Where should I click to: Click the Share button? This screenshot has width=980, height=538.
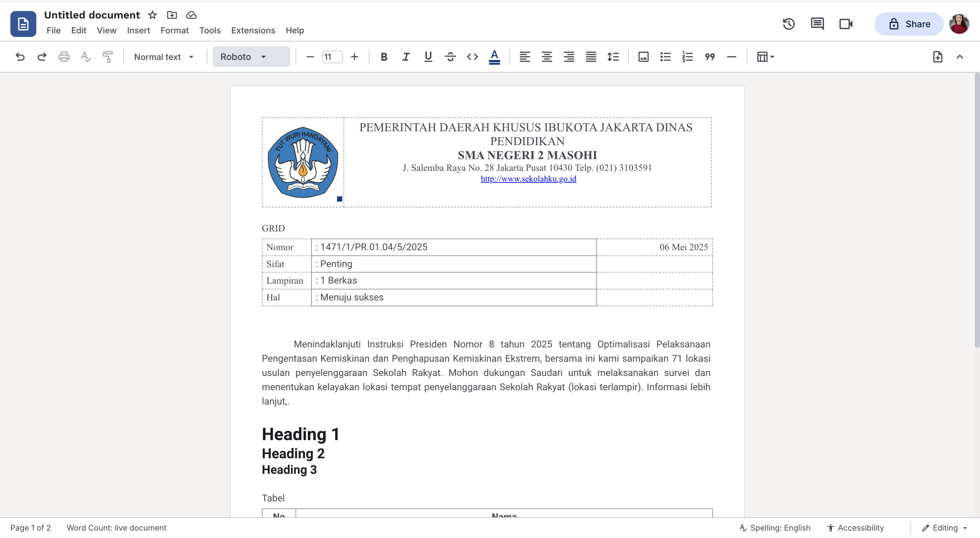909,24
